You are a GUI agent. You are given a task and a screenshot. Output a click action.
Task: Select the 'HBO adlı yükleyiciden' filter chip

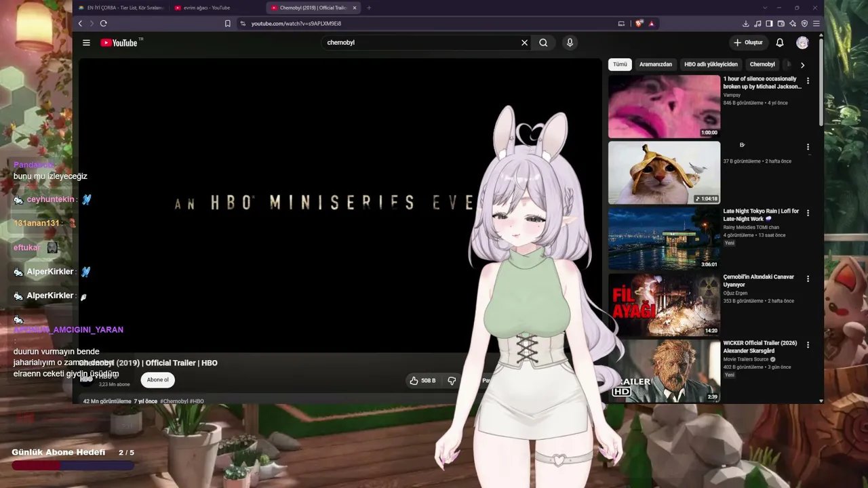click(711, 64)
